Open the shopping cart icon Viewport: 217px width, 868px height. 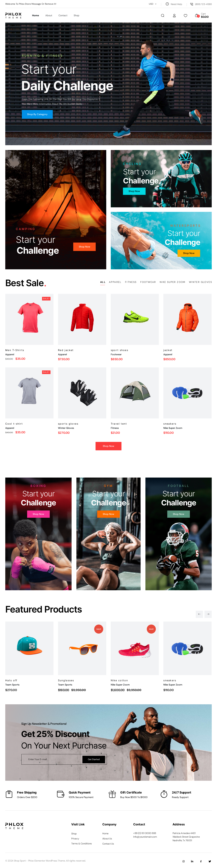(197, 15)
